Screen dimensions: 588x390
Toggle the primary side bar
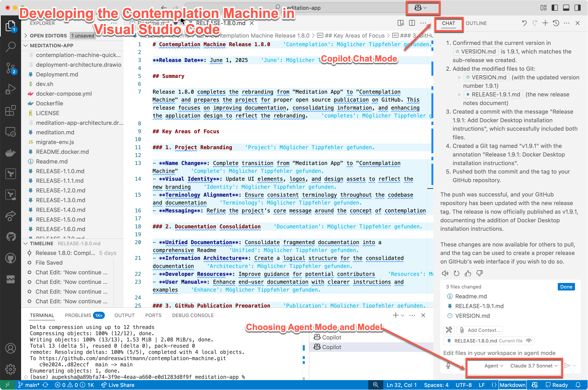[x=555, y=8]
